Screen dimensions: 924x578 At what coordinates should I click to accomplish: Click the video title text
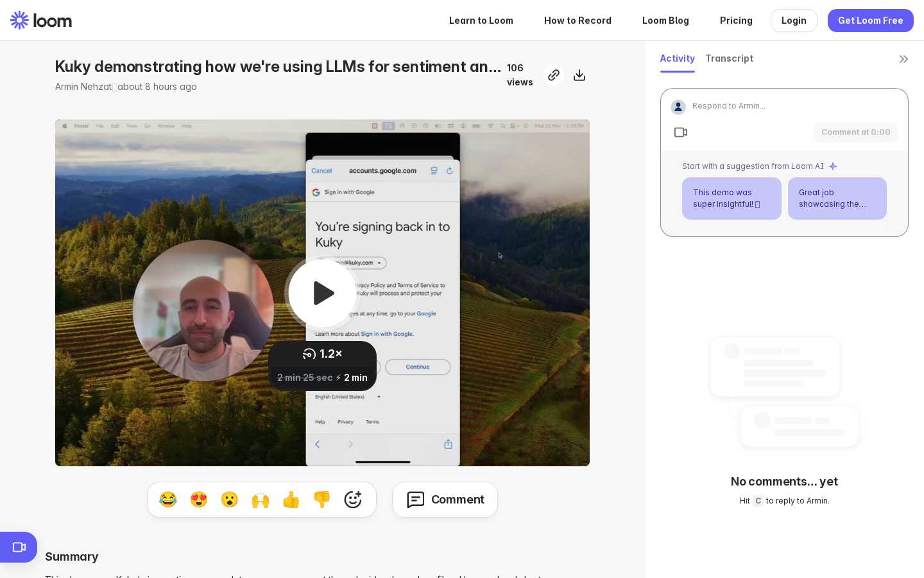278,67
